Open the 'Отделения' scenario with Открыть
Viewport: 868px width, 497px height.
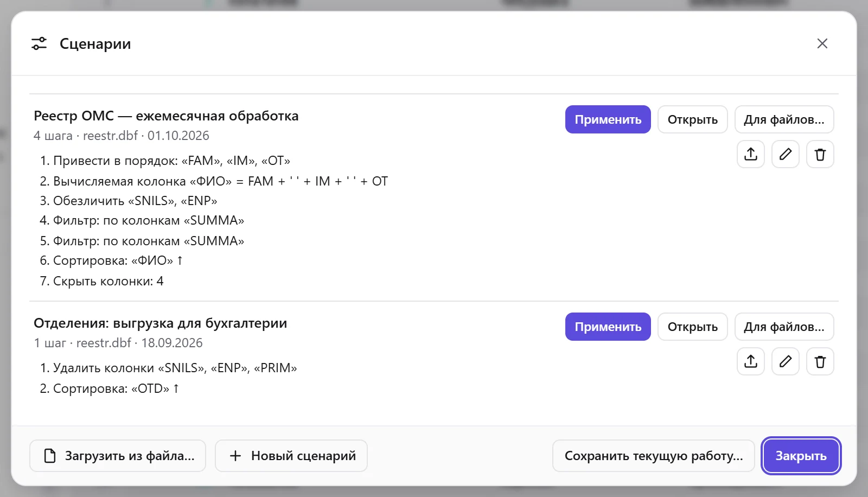[693, 327]
